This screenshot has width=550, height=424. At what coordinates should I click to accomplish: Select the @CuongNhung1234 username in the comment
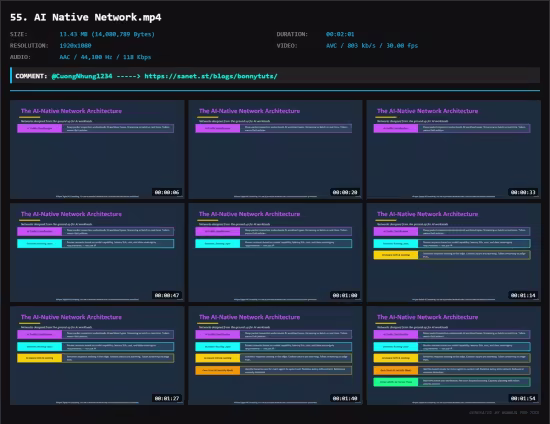point(82,76)
